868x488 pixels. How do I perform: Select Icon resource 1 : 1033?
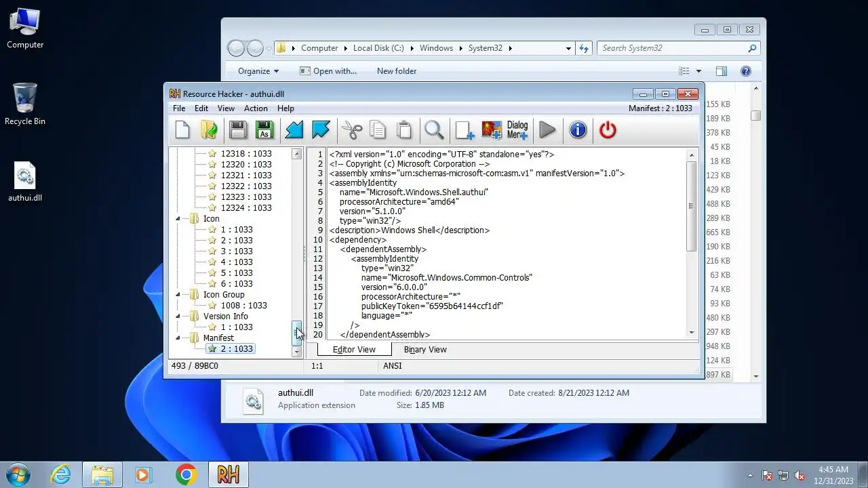(x=236, y=230)
